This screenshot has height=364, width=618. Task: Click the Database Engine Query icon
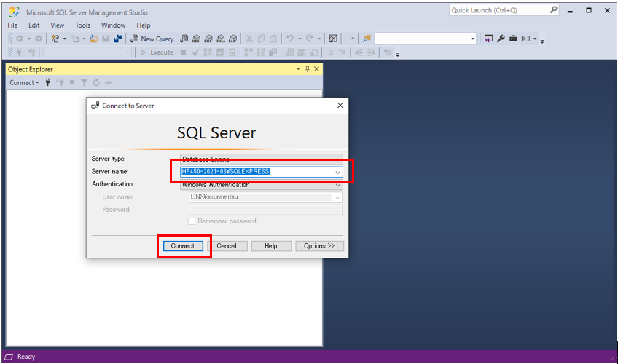[x=184, y=39]
